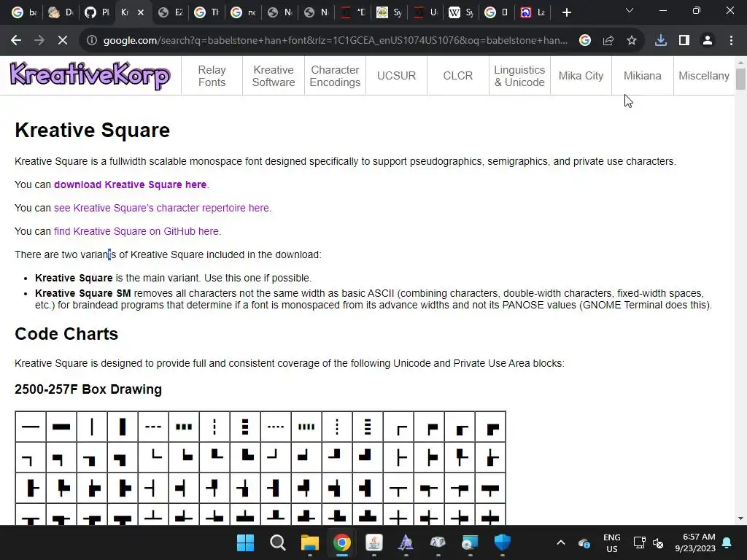Image resolution: width=747 pixels, height=560 pixels.
Task: Share this page via the share icon
Action: coord(608,41)
